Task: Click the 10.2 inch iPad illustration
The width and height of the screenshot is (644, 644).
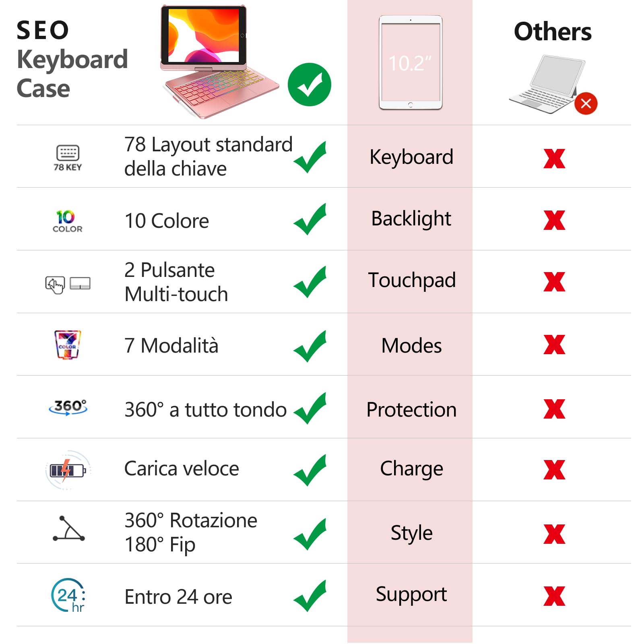Action: click(x=410, y=63)
